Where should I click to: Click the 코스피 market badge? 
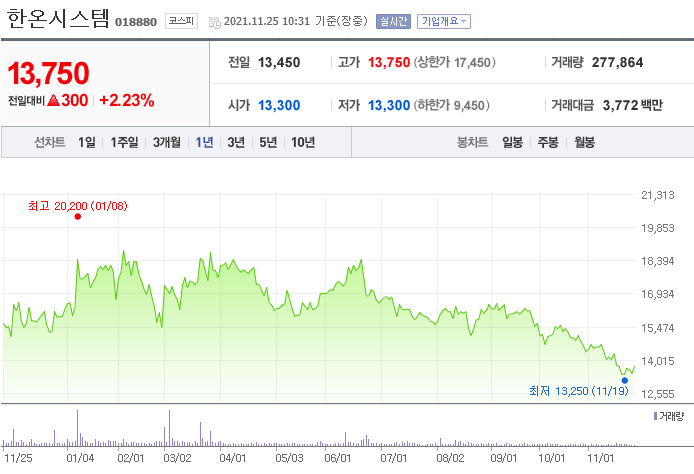click(x=181, y=21)
